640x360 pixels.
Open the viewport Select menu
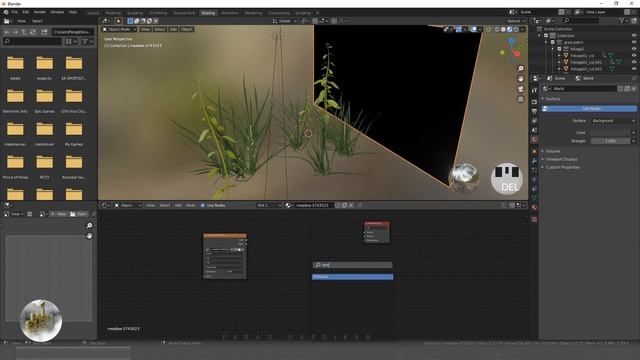[160, 29]
